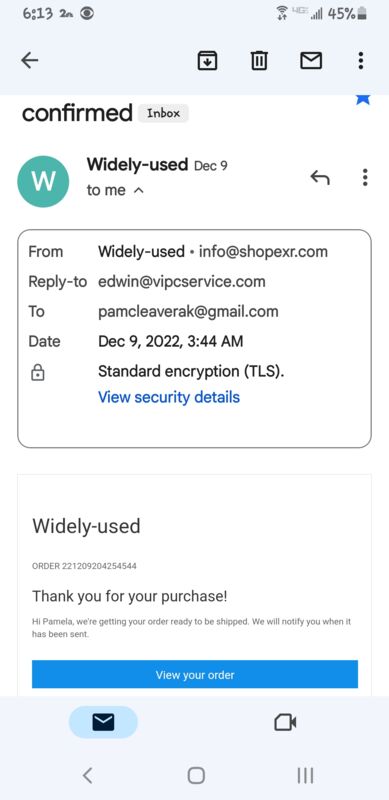Open recent apps with the three-lines button
389x800 pixels.
click(x=305, y=776)
